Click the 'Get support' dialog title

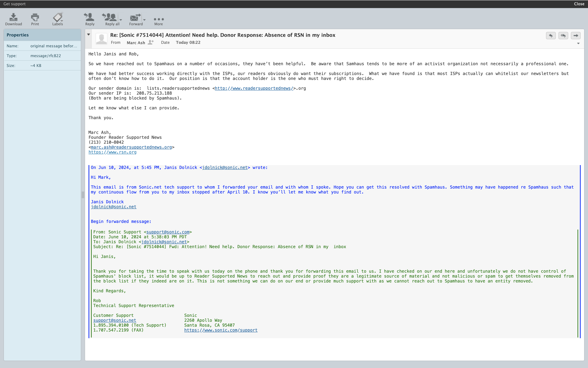tap(14, 4)
